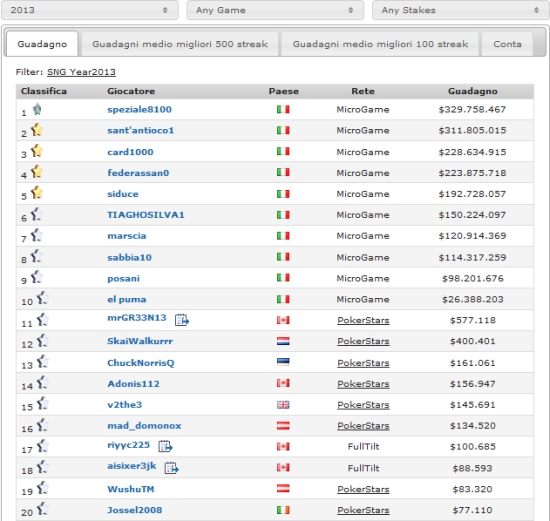
Task: Open player profile card1000
Action: [x=130, y=152]
